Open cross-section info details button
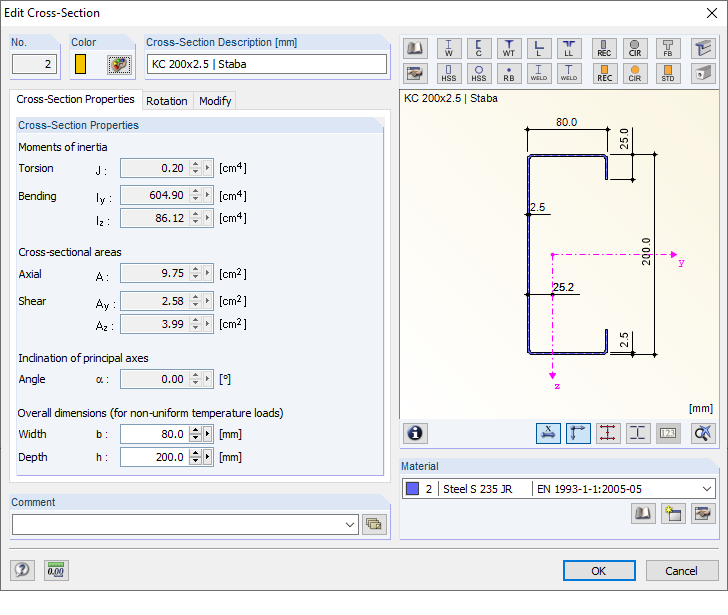The image size is (728, 615). point(415,434)
